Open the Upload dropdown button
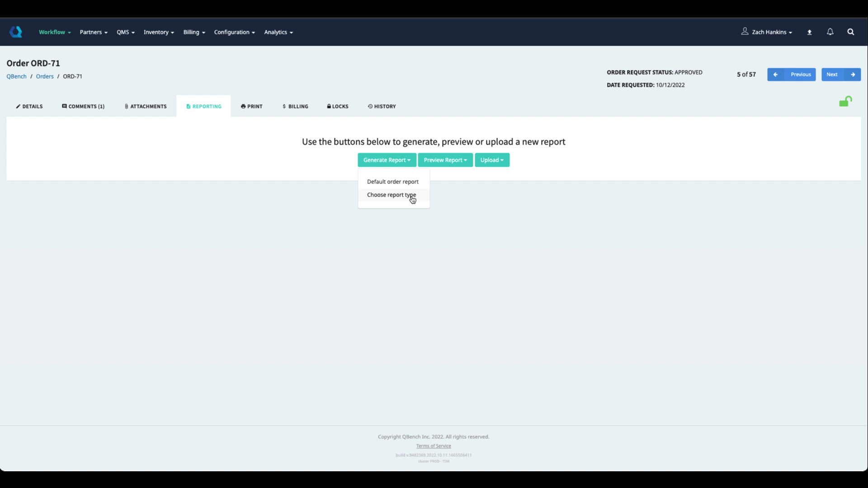 [x=491, y=160]
